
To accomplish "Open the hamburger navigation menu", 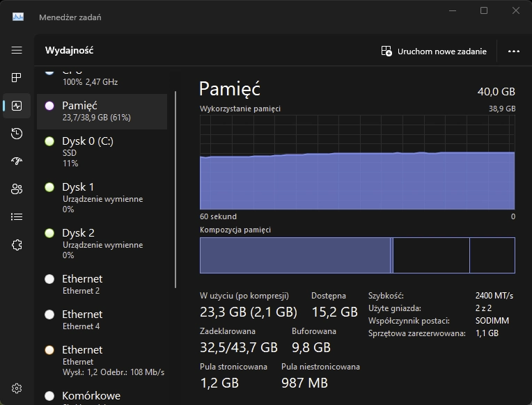I will pos(17,50).
